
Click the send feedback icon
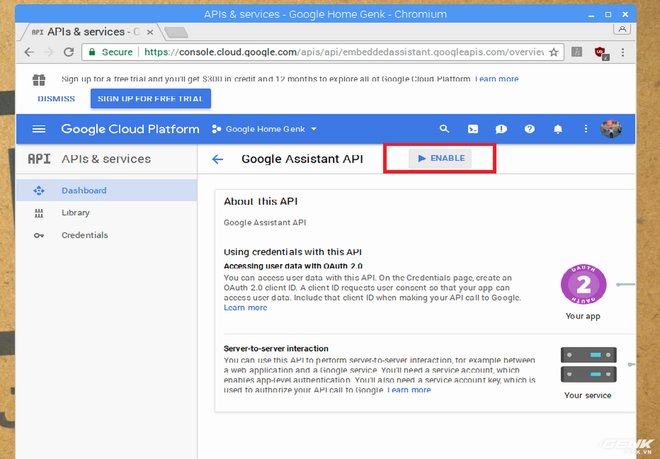point(501,129)
